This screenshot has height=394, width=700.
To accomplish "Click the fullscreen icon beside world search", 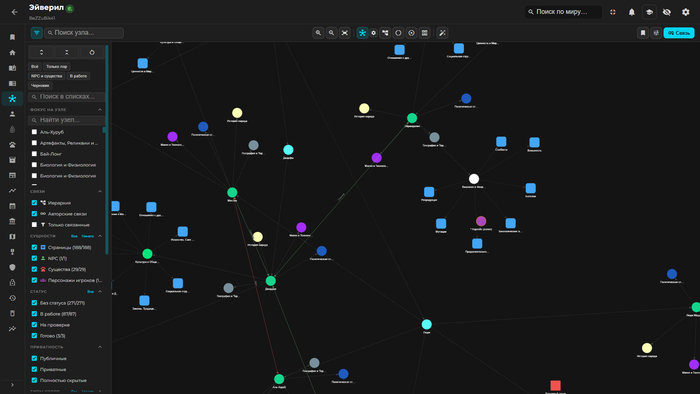I will click(x=613, y=12).
